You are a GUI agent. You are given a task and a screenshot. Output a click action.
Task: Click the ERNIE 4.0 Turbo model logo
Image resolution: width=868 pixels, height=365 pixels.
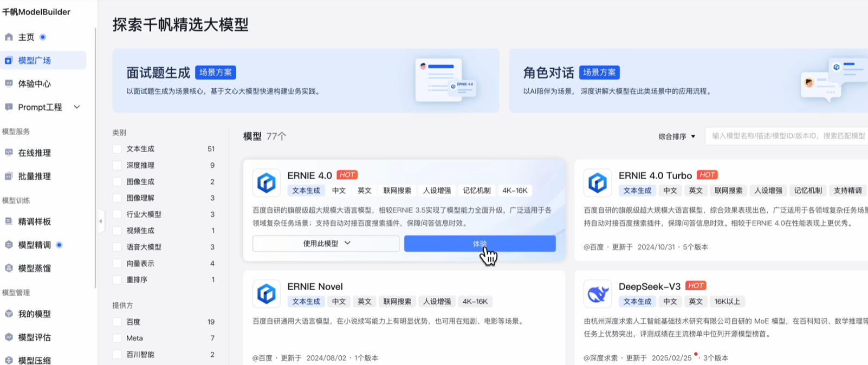[x=598, y=183]
